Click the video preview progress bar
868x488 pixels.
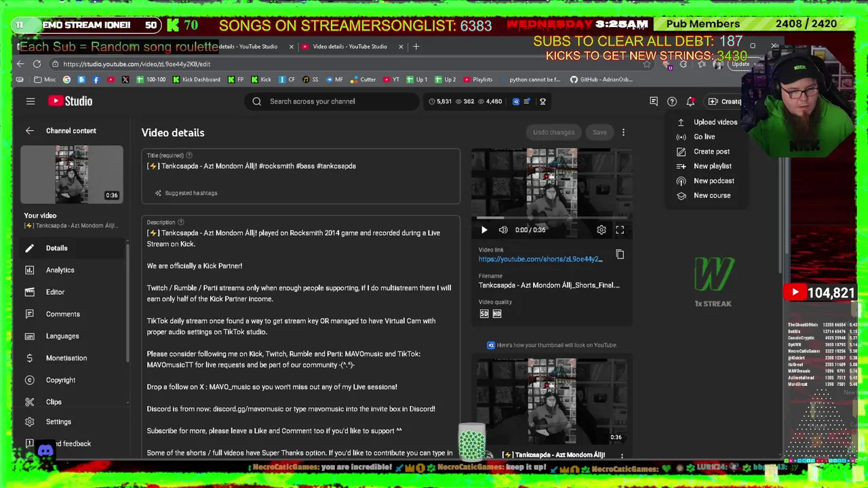pyautogui.click(x=552, y=218)
